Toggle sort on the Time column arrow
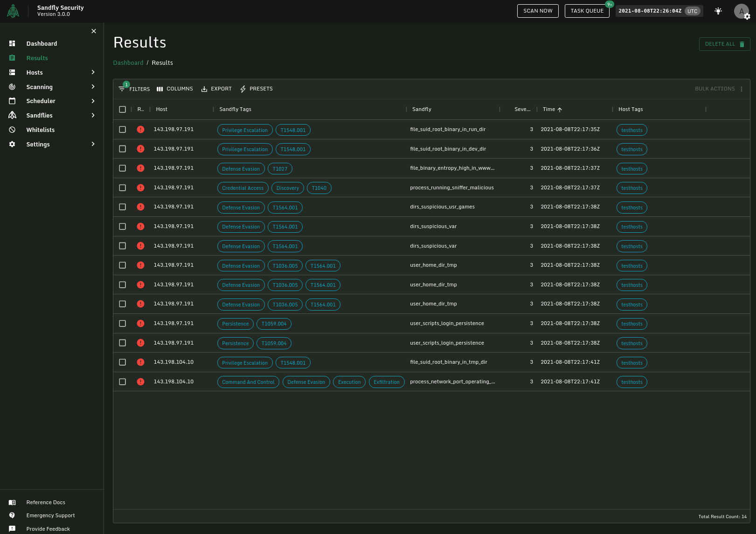Viewport: 756px width, 534px height. tap(560, 110)
